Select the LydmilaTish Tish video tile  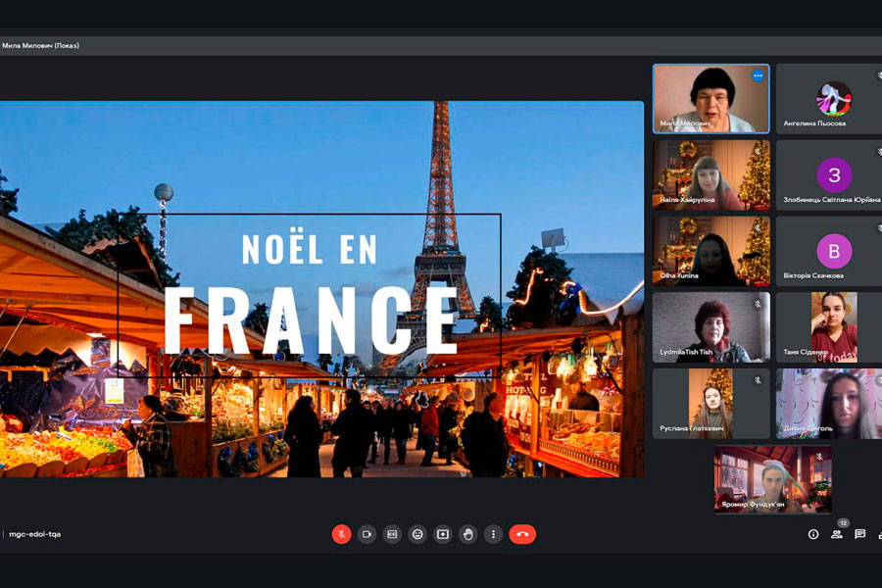pos(711,327)
